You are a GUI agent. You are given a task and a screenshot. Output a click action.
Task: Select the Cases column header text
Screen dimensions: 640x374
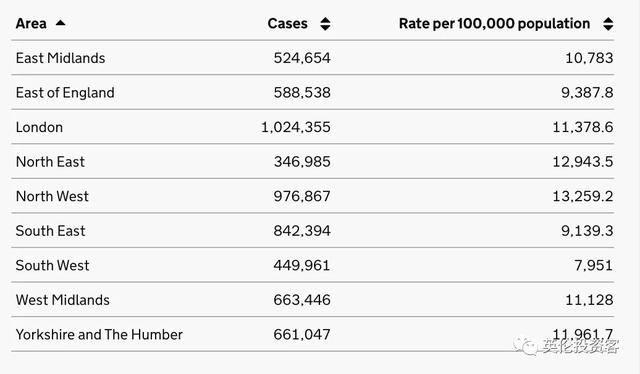[287, 24]
